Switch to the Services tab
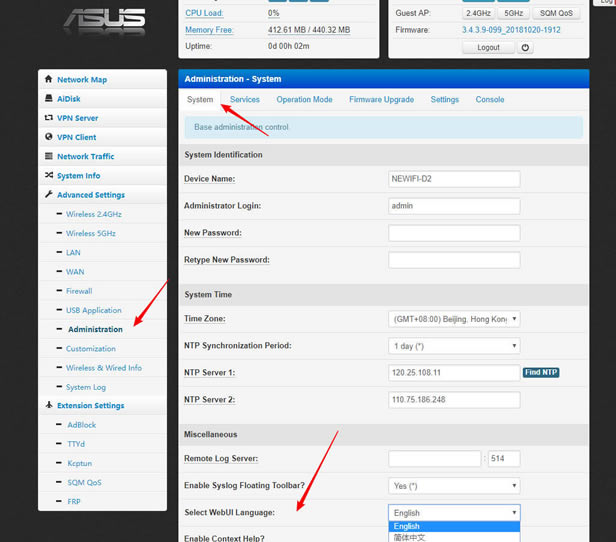 [244, 100]
